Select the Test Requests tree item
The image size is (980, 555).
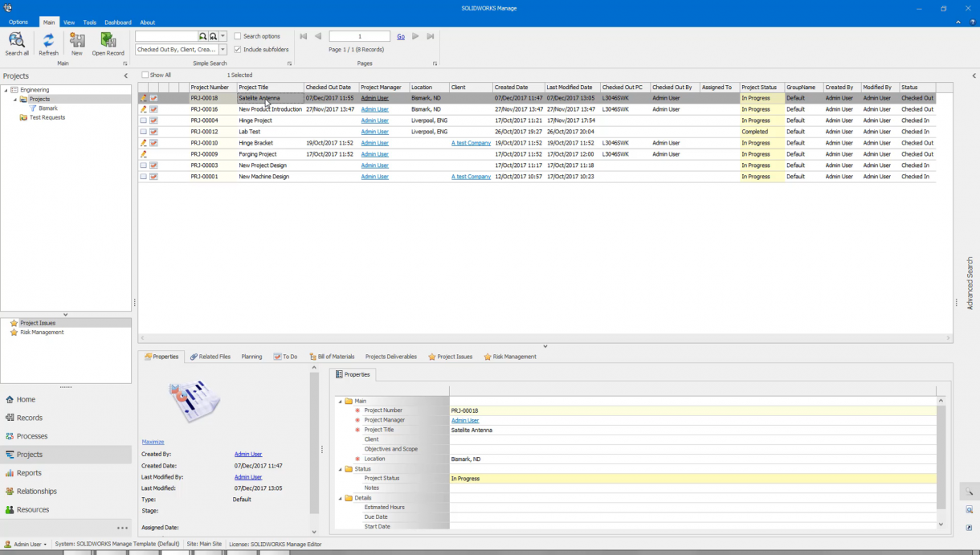click(x=47, y=117)
